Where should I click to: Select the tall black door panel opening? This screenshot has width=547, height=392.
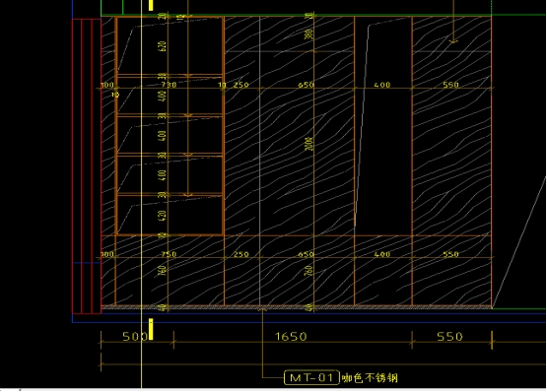(383, 125)
